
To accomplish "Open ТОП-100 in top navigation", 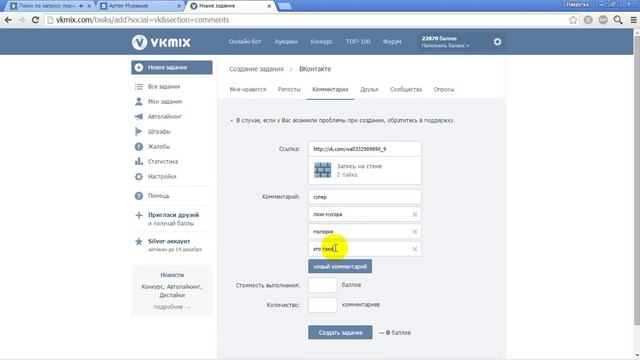I will point(358,42).
